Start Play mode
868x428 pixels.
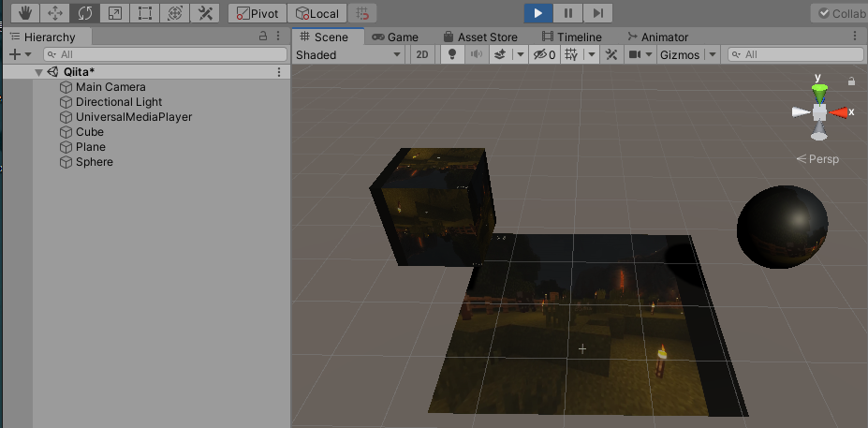pos(538,13)
